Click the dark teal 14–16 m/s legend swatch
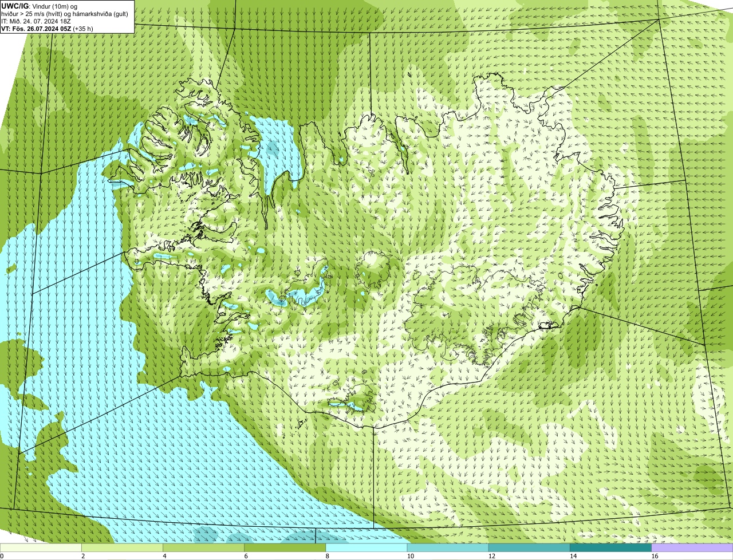This screenshot has width=733, height=560. pyautogui.click(x=611, y=548)
